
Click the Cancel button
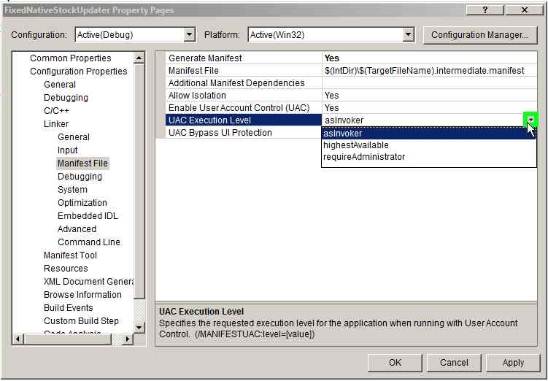click(454, 362)
